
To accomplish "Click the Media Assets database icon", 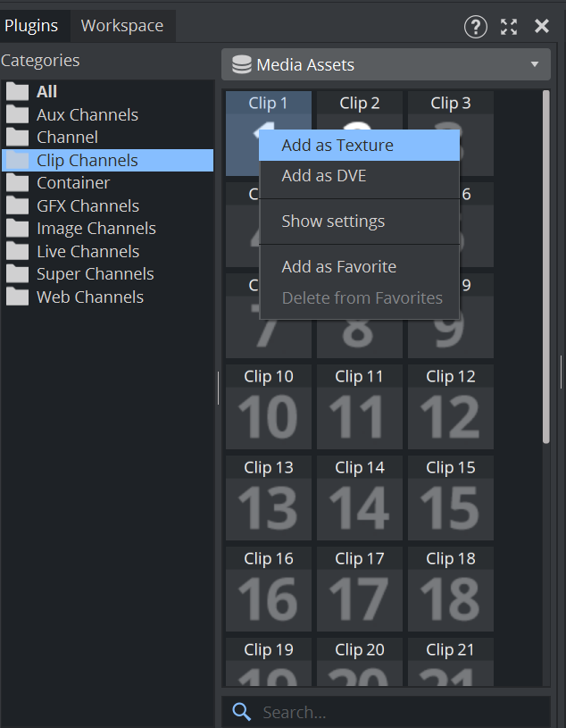I will pos(241,64).
